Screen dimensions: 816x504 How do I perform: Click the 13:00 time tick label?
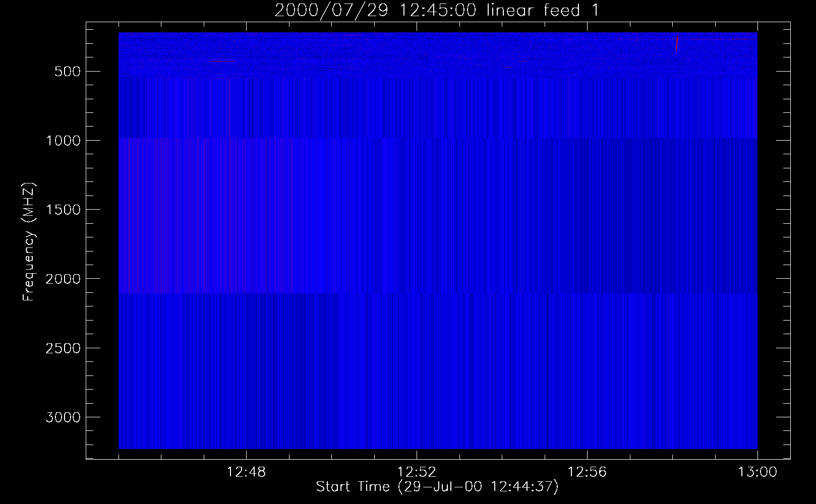757,472
